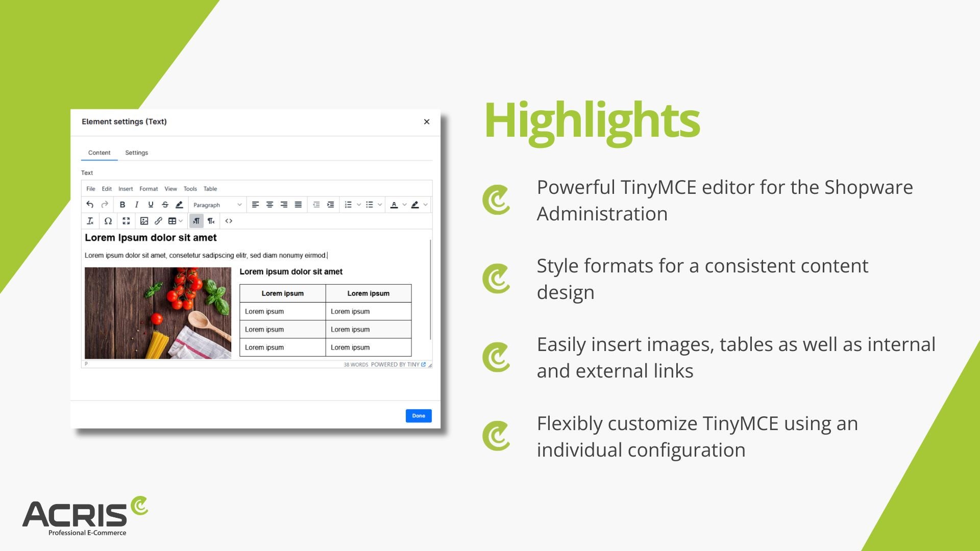The width and height of the screenshot is (980, 551).
Task: Click the bold heading above the table
Action: click(291, 272)
